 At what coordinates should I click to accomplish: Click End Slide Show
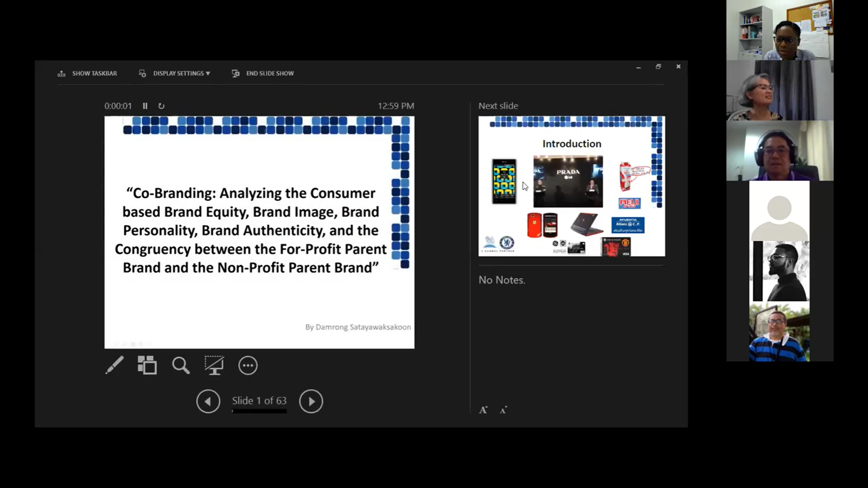(x=263, y=73)
